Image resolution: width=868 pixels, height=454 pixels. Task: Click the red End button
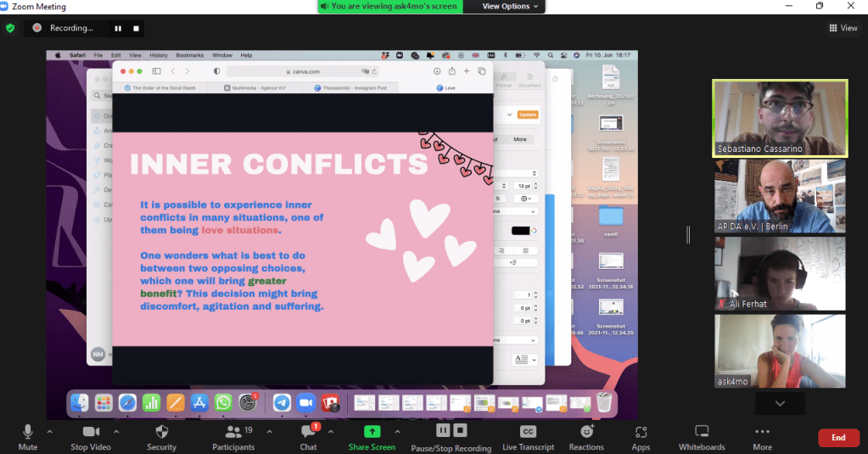[x=838, y=438]
